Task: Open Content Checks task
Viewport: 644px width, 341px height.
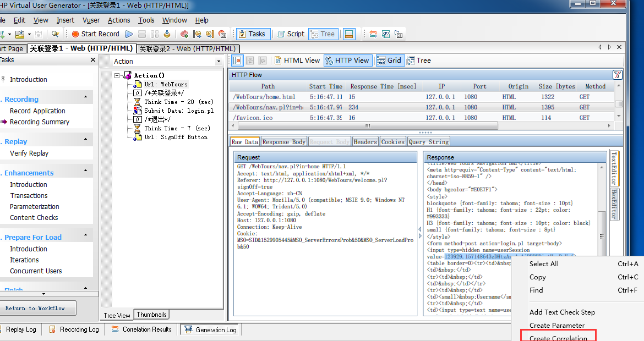Action: (x=34, y=217)
